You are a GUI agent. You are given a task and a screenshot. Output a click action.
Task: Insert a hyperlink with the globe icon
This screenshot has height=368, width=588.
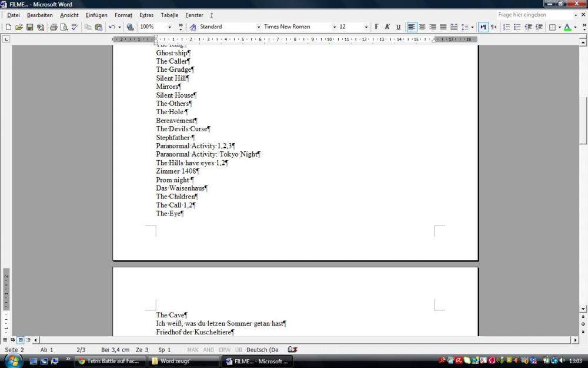click(x=130, y=27)
